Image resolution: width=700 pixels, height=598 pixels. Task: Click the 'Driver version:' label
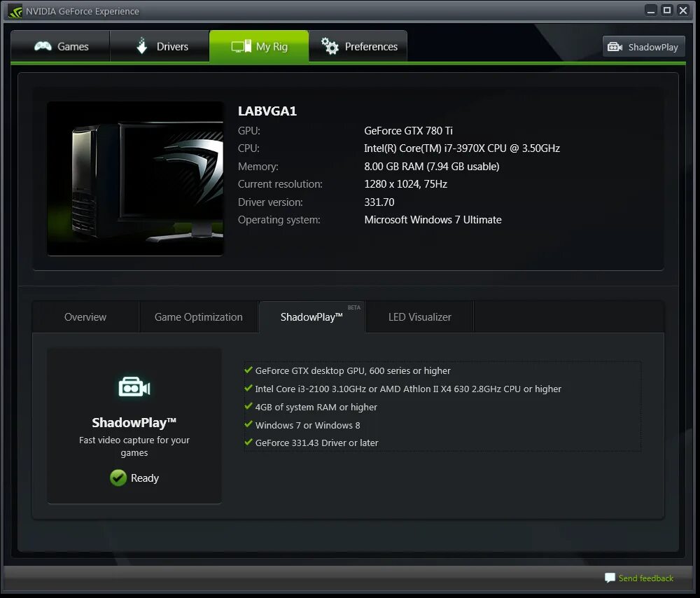tap(270, 202)
